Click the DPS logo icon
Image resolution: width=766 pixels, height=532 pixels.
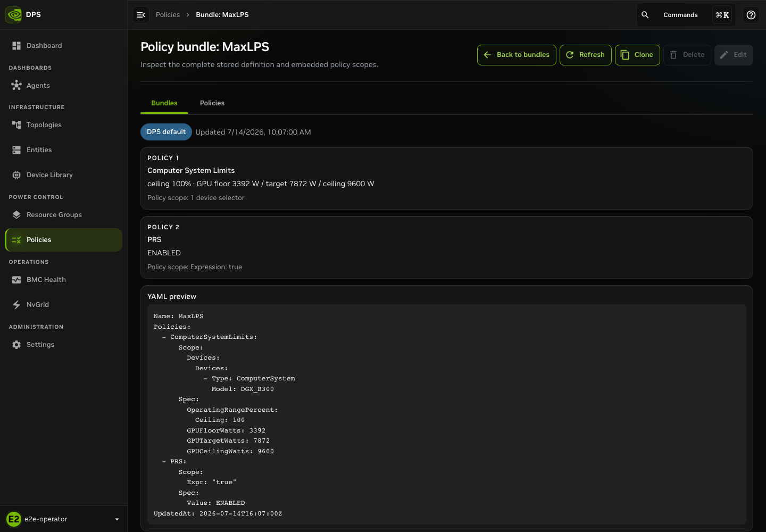click(14, 15)
